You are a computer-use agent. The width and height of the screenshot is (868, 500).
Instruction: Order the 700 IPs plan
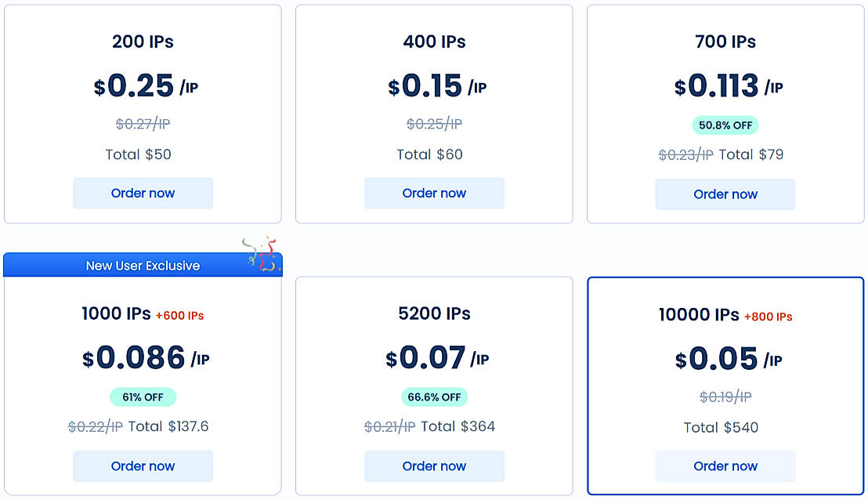[725, 194]
